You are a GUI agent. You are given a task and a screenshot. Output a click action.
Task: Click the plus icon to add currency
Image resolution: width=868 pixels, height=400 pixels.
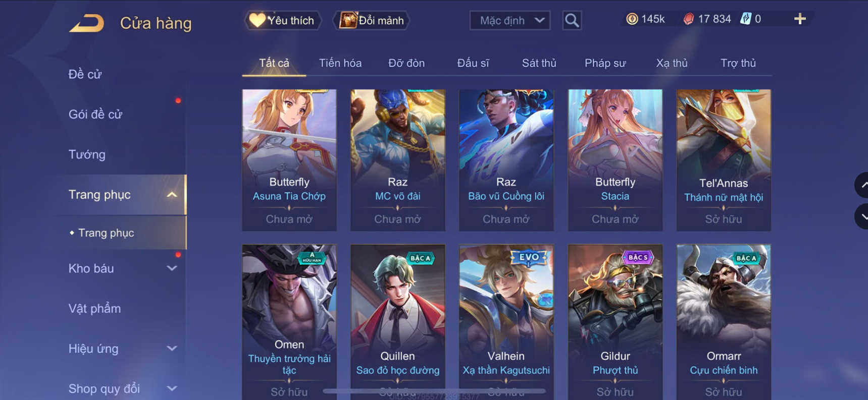point(800,19)
